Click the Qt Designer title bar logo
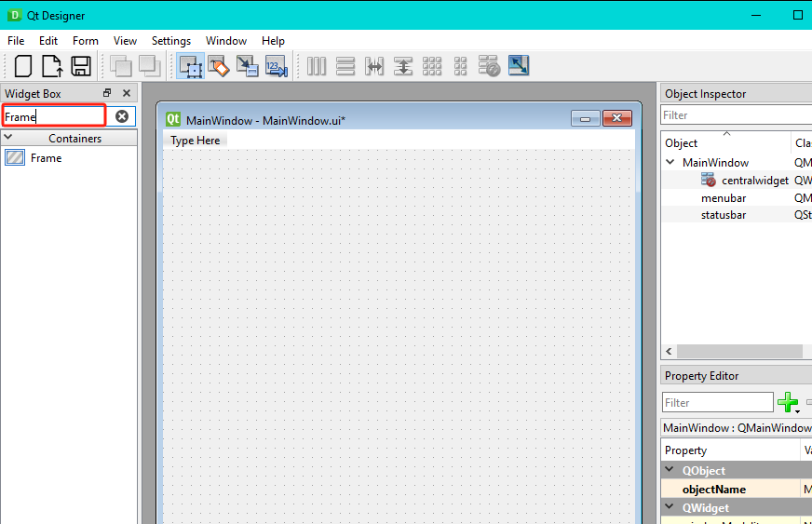Image resolution: width=812 pixels, height=524 pixels. (14, 15)
